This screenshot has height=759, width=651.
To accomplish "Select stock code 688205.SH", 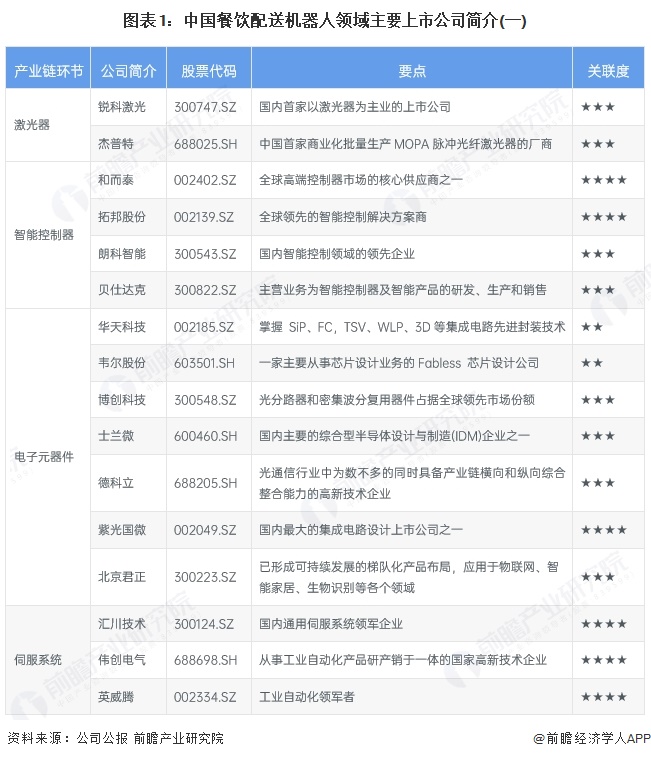I will [206, 483].
